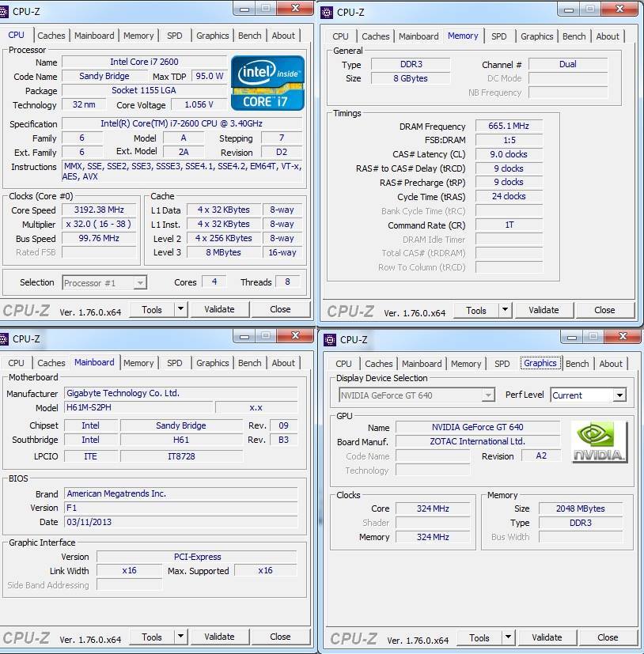Click Tools button in Graphics window
Image resolution: width=644 pixels, height=654 pixels.
pyautogui.click(x=479, y=637)
